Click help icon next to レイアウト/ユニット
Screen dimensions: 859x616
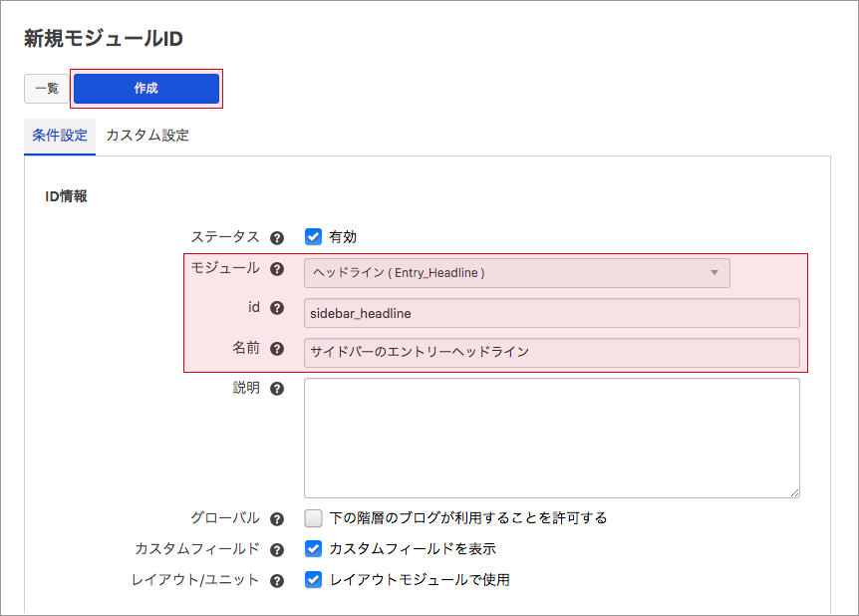(277, 580)
